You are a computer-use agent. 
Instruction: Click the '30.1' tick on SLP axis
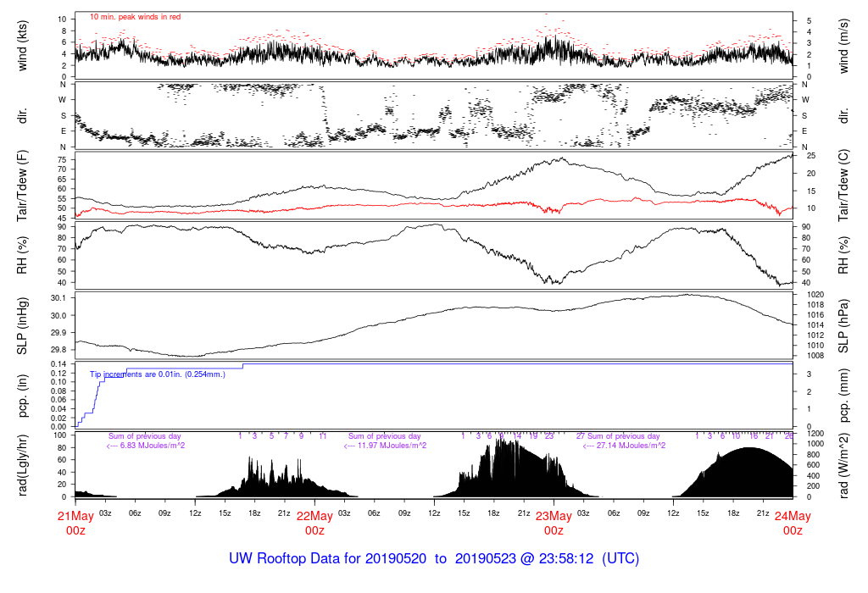(x=58, y=298)
